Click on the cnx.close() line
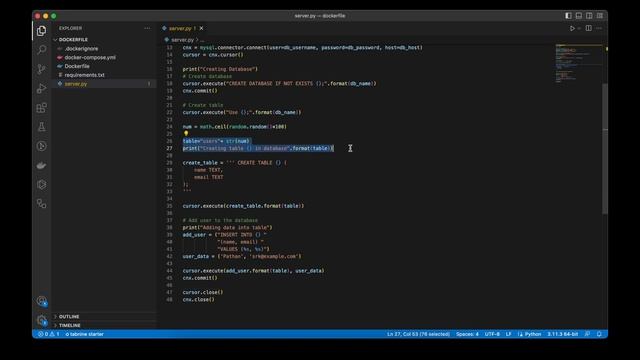This screenshot has width=640, height=360. pos(198,300)
